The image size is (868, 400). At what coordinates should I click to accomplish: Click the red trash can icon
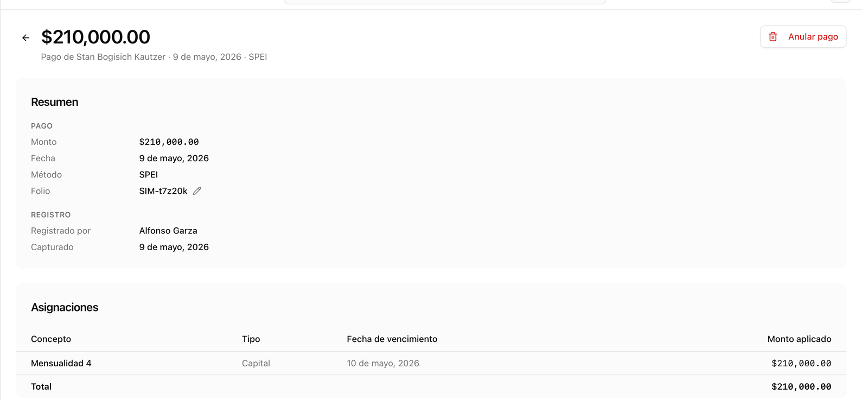click(x=773, y=36)
